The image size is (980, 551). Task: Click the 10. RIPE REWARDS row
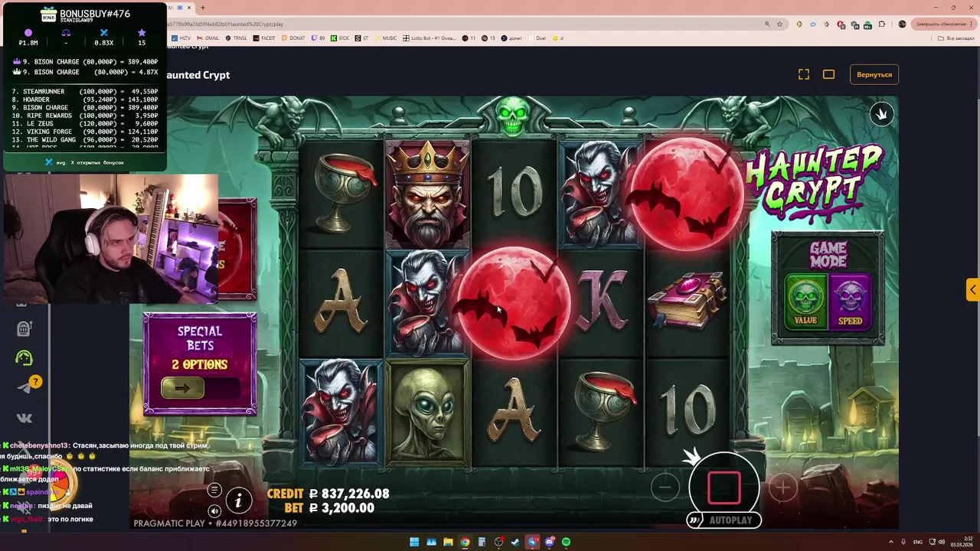pos(84,116)
